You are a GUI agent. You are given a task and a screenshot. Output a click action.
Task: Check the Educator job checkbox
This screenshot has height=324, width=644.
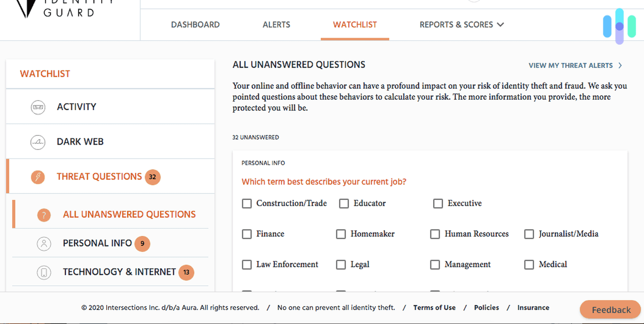tap(344, 204)
